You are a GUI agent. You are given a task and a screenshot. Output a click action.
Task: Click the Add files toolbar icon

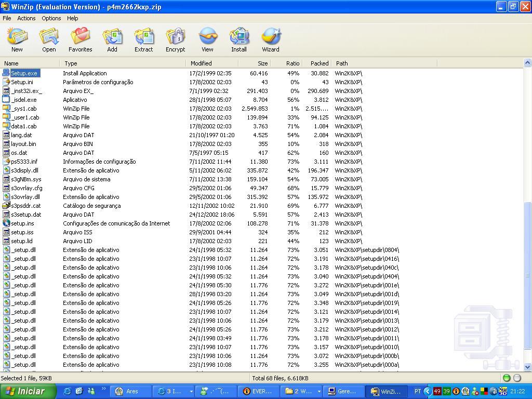112,40
